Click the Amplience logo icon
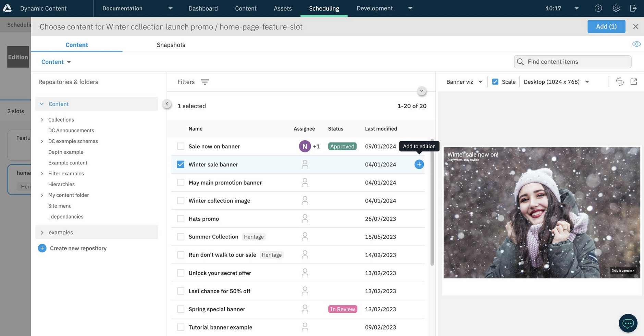This screenshot has height=336, width=644. (x=7, y=8)
